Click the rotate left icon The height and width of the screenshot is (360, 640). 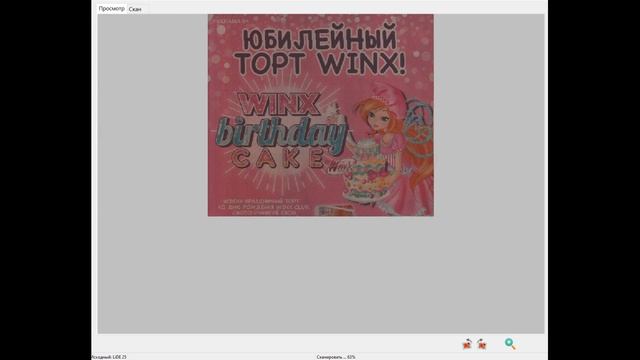tap(467, 344)
